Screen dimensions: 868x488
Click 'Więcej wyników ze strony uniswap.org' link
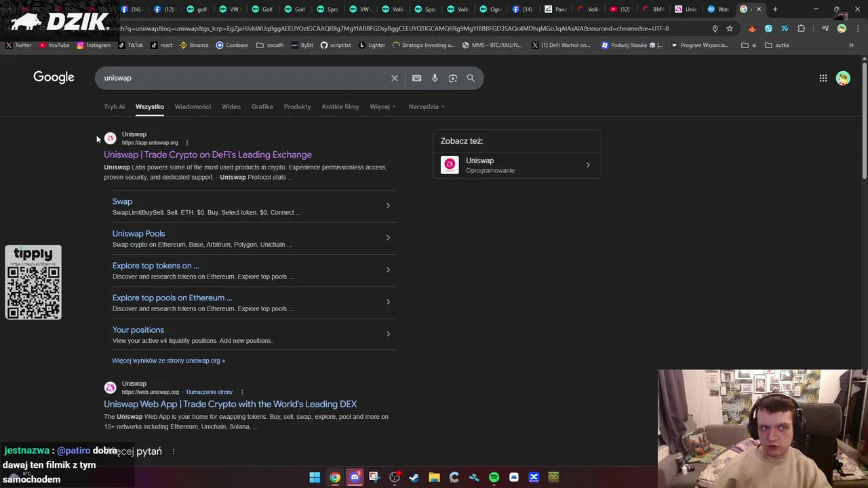[x=168, y=361]
